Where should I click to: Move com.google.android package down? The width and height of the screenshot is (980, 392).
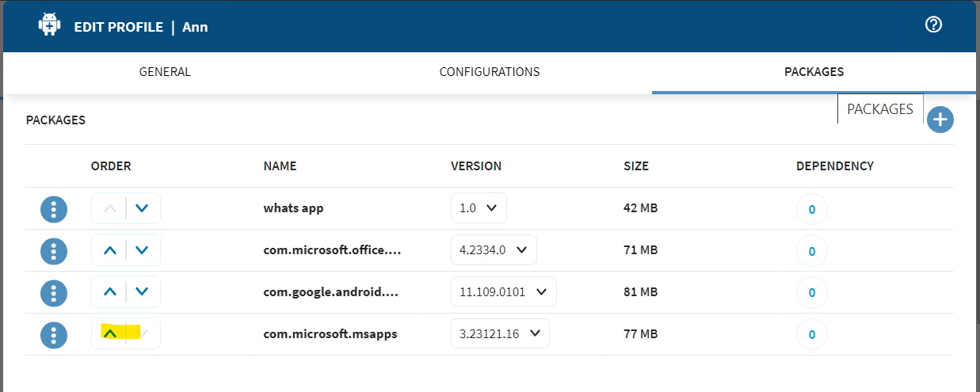coord(142,292)
